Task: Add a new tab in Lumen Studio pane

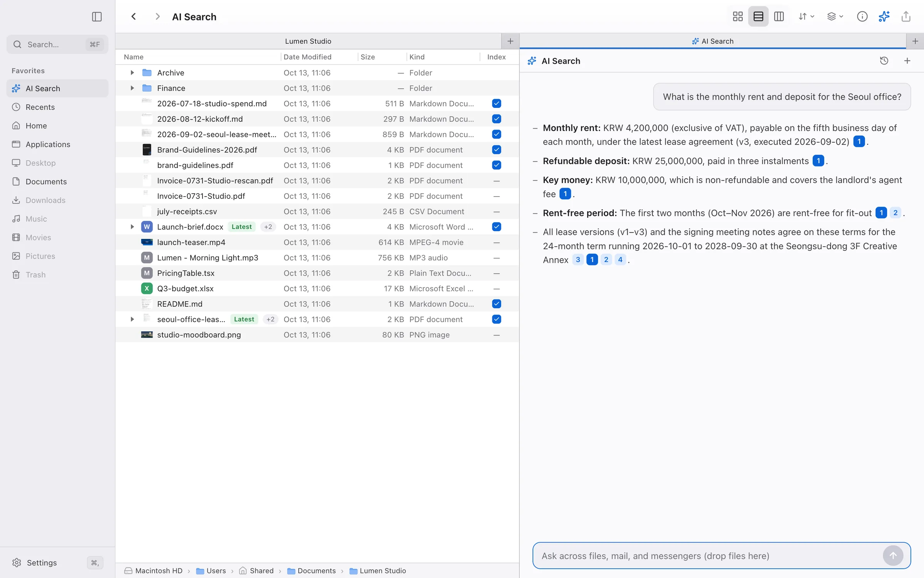Action: 510,41
